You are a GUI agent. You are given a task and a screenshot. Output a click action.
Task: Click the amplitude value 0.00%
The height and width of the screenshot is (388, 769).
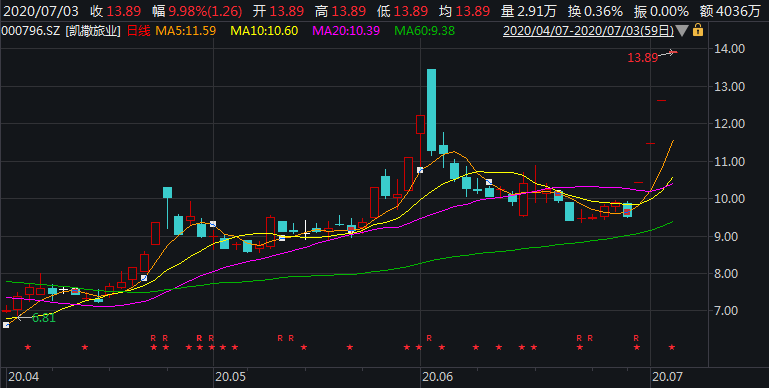coord(669,11)
